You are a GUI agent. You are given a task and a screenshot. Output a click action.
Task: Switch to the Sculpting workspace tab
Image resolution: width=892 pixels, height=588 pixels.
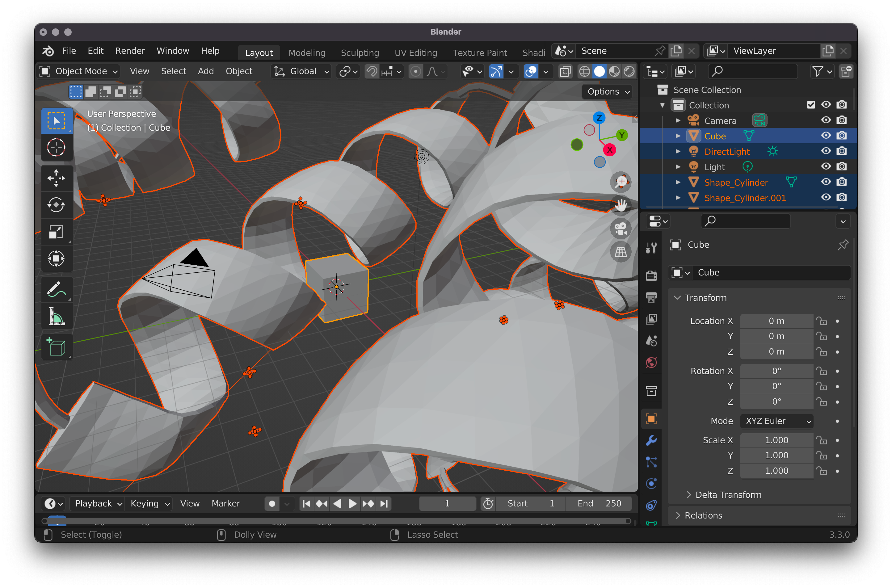pos(360,53)
